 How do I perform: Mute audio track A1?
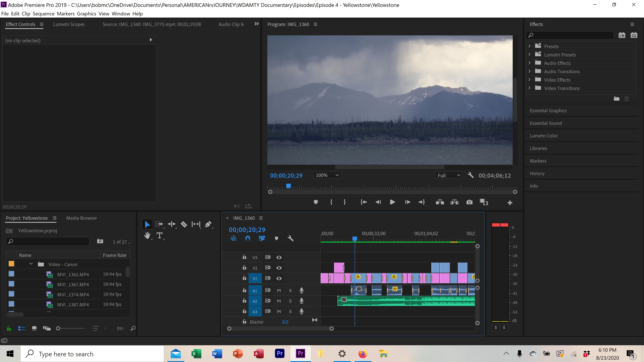click(x=279, y=291)
